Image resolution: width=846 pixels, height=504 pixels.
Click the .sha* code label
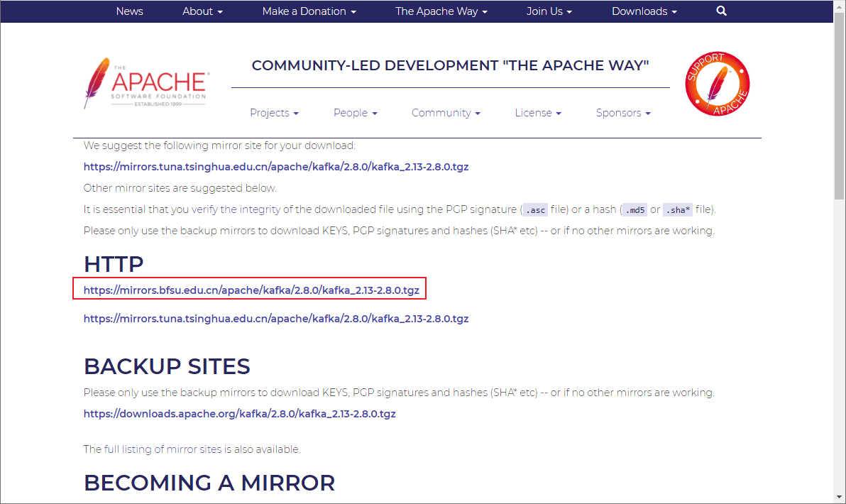(678, 210)
